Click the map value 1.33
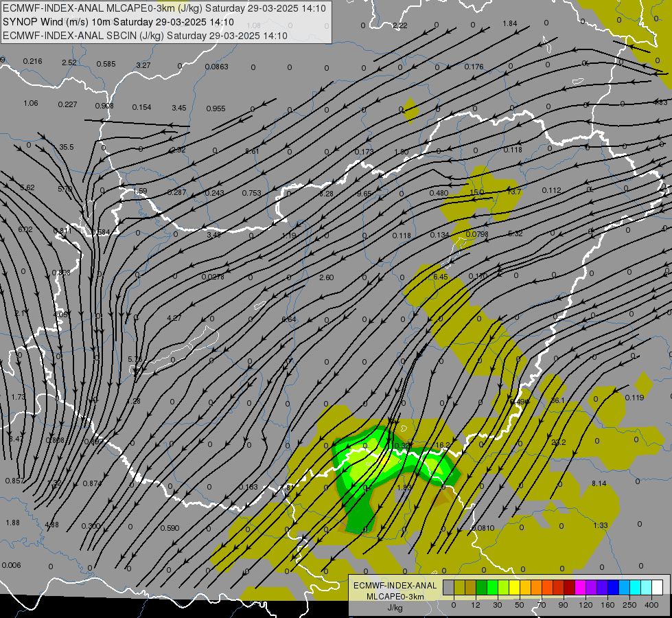This screenshot has width=672, height=618. (601, 525)
